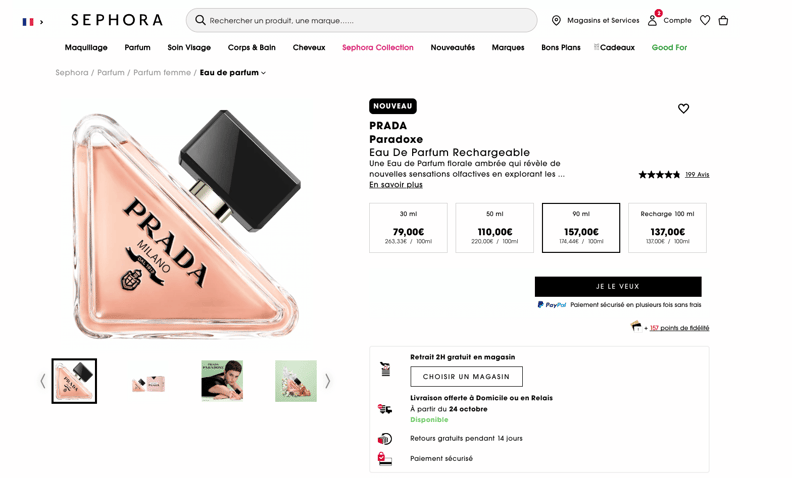This screenshot has height=478, width=792.
Task: Select the 30 ml size option
Action: pyautogui.click(x=408, y=228)
